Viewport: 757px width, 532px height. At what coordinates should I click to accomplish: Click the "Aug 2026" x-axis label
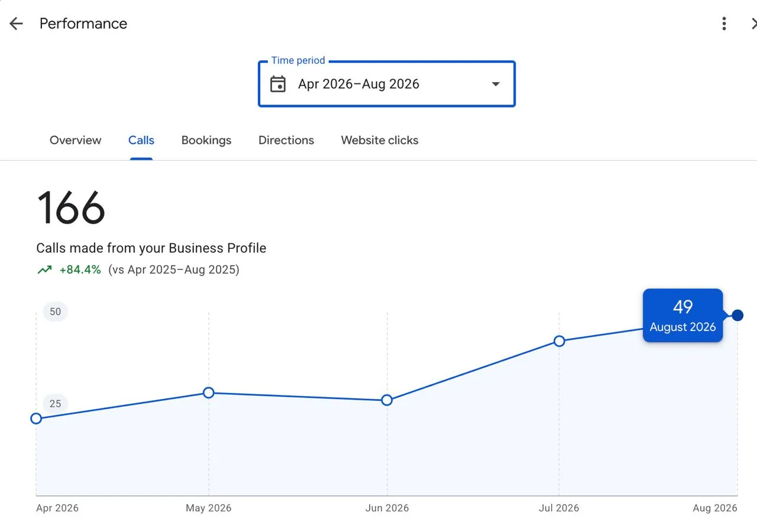pyautogui.click(x=715, y=508)
